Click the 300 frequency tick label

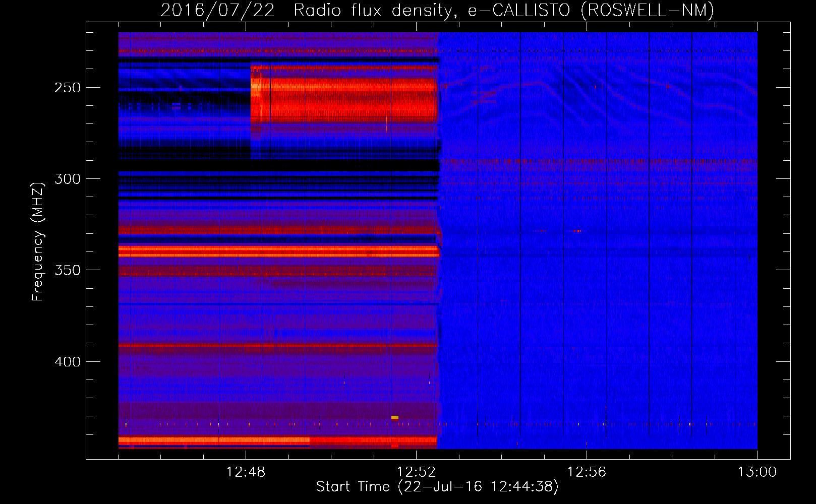[68, 179]
